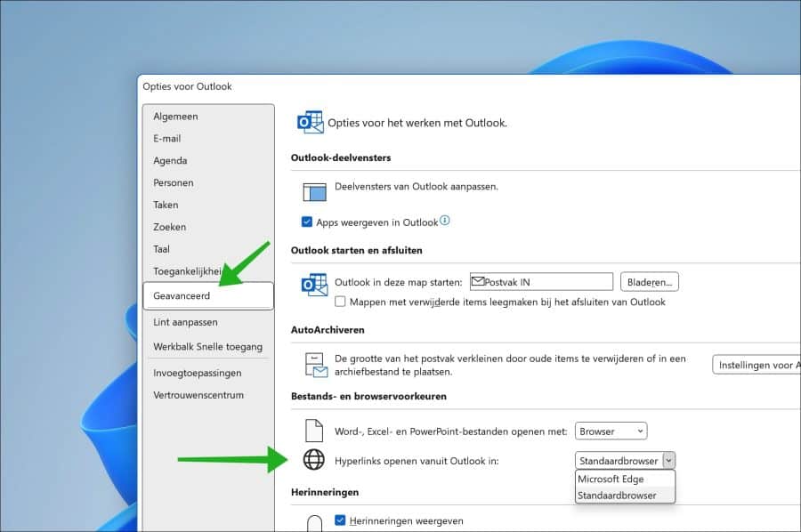Click Deelvensters van Outlook aanpassen text
Image resolution: width=801 pixels, height=532 pixels.
pos(417,186)
